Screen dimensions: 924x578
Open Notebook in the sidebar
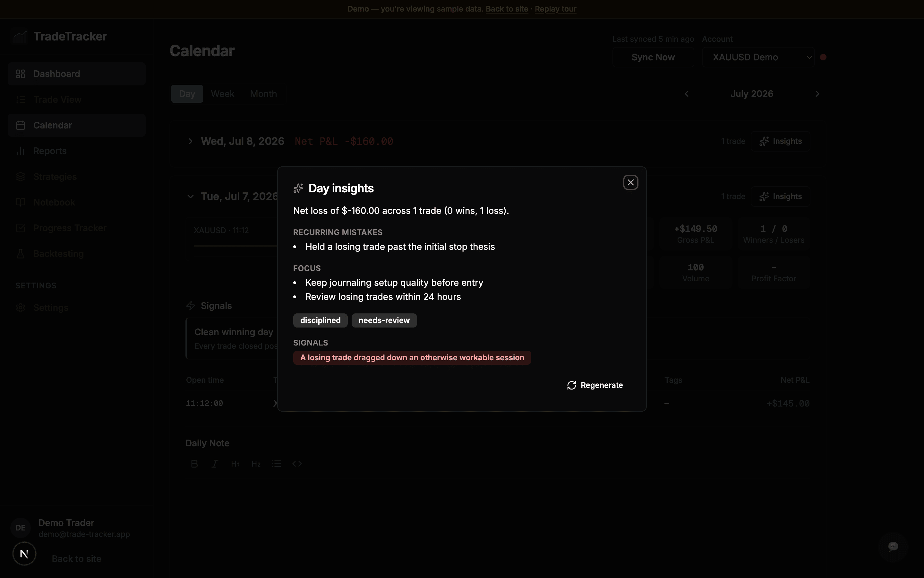(77, 202)
